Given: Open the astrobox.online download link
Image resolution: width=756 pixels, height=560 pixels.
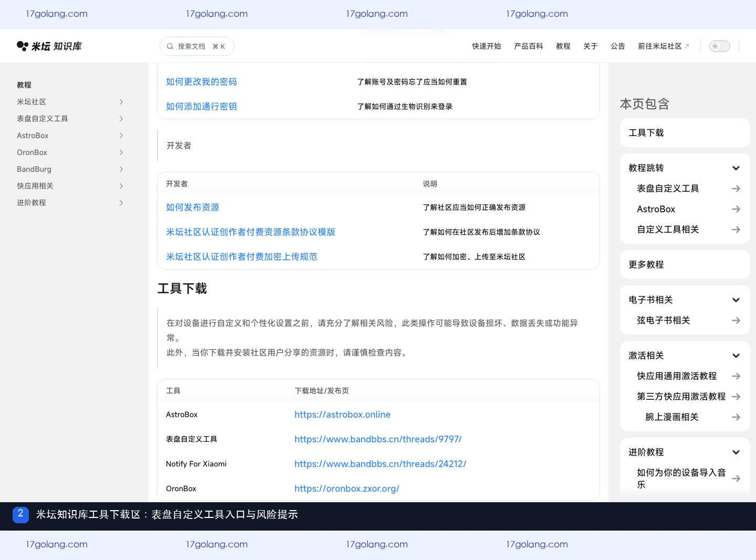Looking at the screenshot, I should [342, 414].
